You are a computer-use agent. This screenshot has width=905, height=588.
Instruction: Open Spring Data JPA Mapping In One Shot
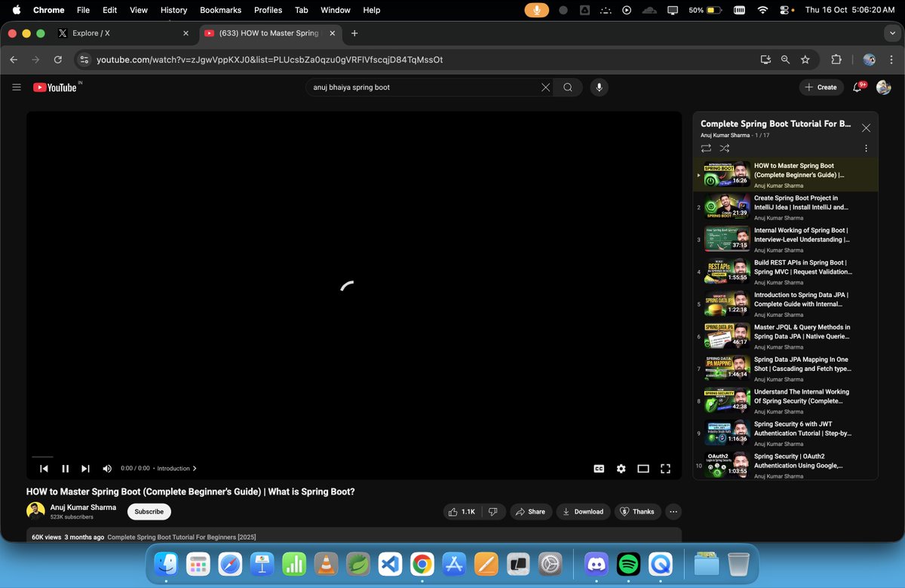coord(785,369)
